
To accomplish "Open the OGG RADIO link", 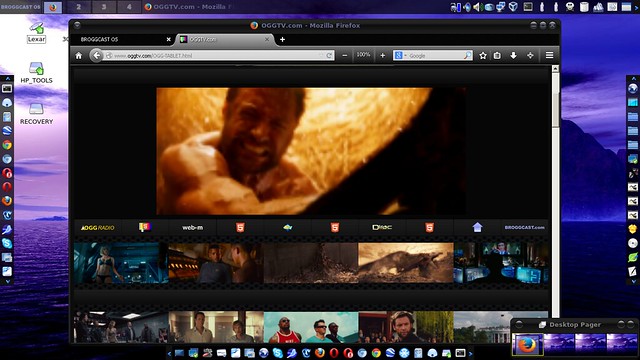I will pos(98,228).
